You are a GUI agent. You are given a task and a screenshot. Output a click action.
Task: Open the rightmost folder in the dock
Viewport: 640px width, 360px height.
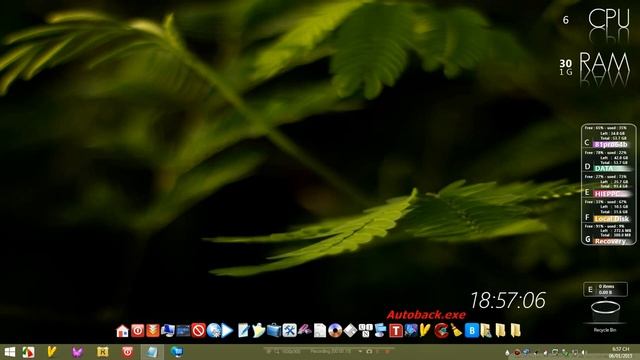point(516,331)
